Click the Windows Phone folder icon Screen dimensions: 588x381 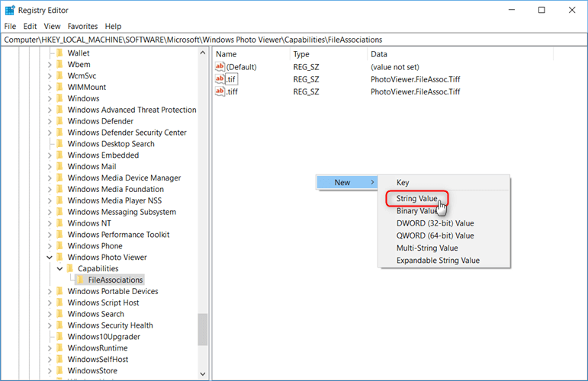(59, 246)
